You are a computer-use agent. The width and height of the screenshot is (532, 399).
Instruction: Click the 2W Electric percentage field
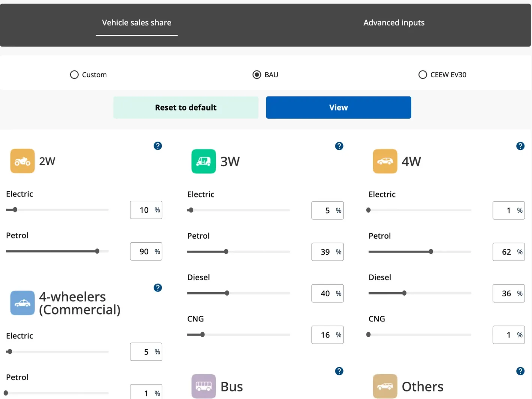146,210
